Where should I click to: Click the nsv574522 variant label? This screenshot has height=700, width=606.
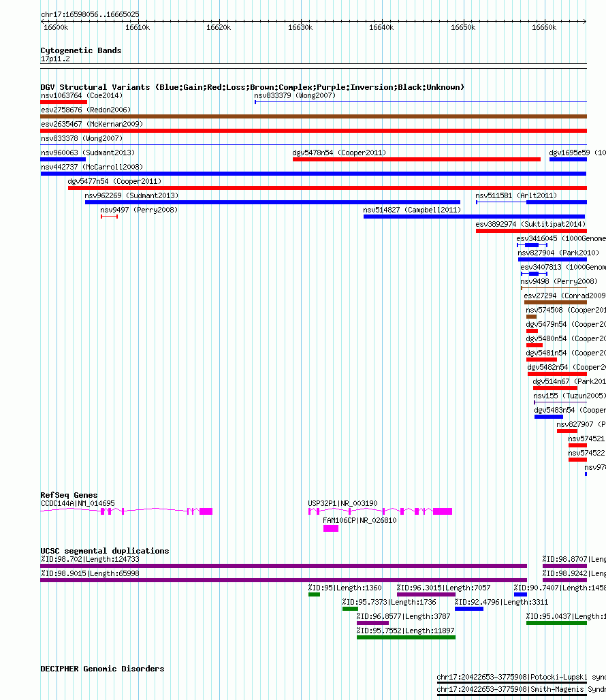[586, 453]
